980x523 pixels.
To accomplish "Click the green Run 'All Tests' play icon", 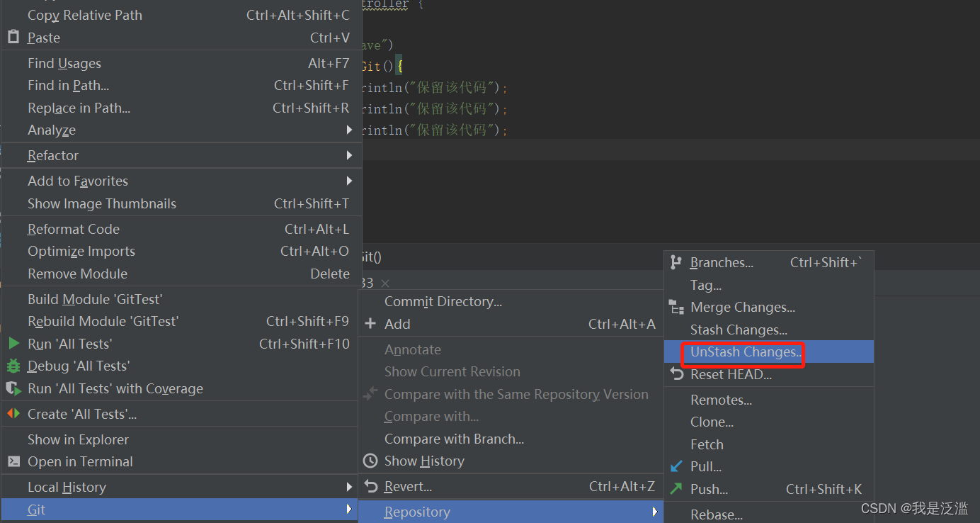I will click(x=13, y=344).
